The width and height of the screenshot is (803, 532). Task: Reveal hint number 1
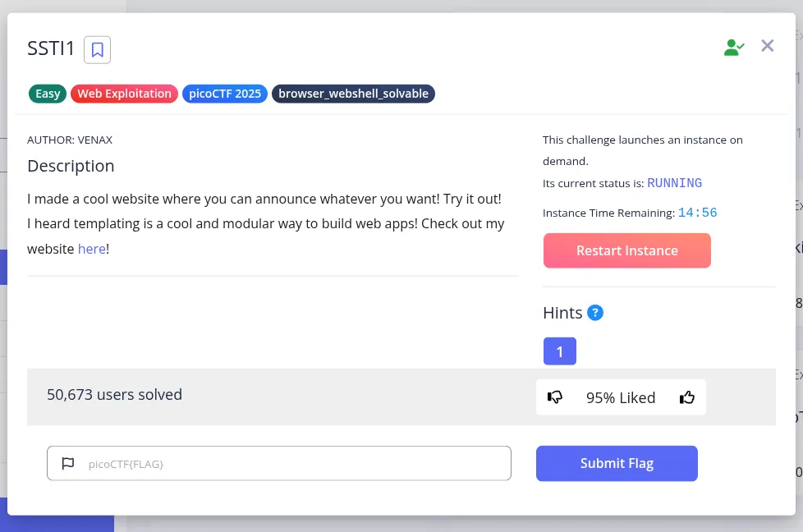(x=559, y=351)
